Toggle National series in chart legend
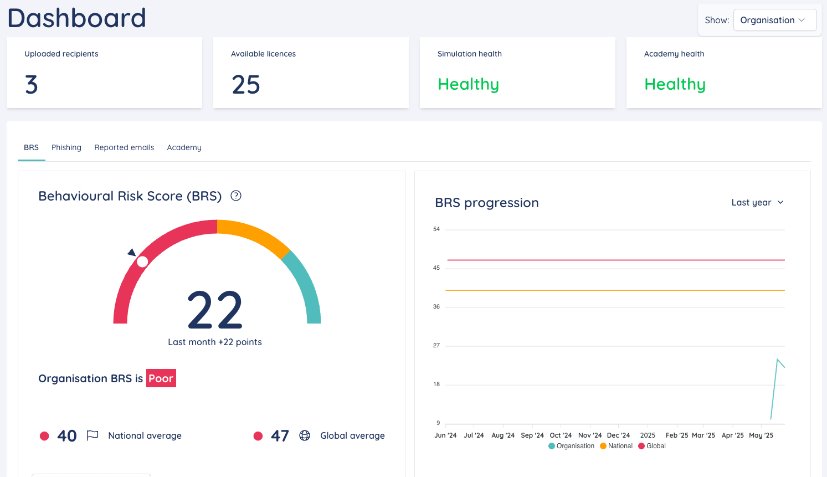The width and height of the screenshot is (827, 477). point(618,445)
